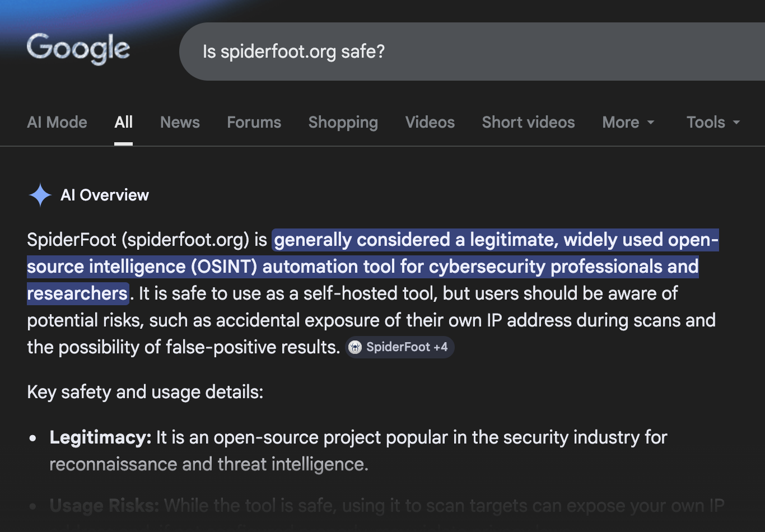Click the AI Overview heading
This screenshot has width=765, height=532.
tap(105, 195)
